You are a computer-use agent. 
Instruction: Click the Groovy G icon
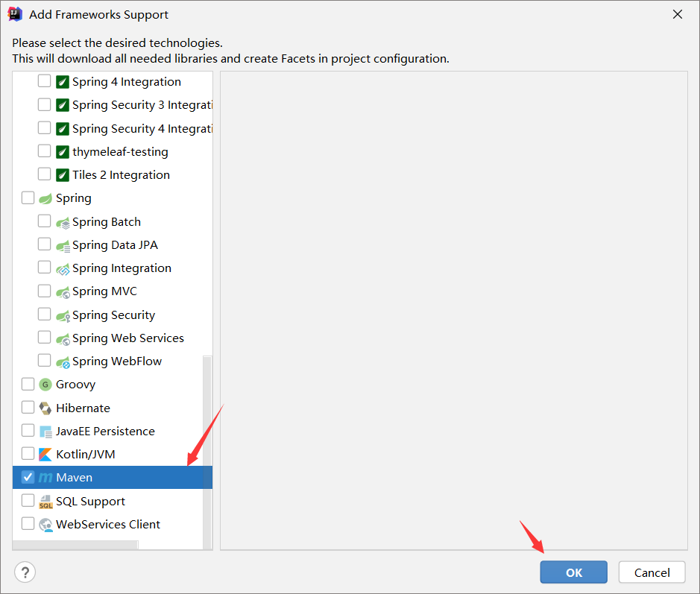click(x=45, y=385)
